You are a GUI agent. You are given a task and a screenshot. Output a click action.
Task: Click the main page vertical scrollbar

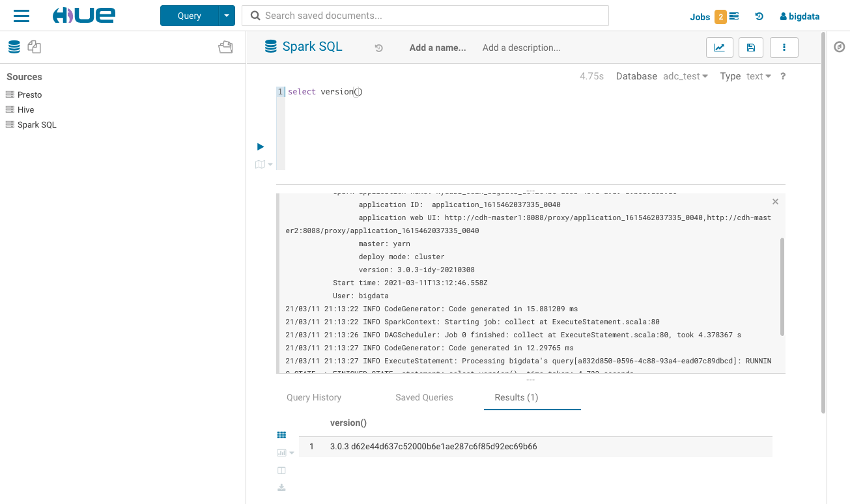(823, 221)
